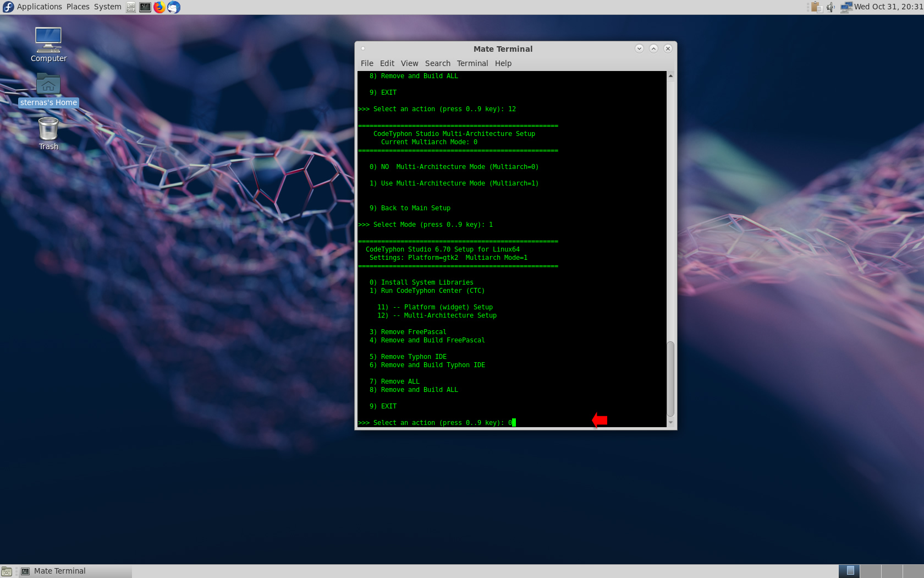Viewport: 924px width, 578px height.
Task: Open the network connections tray icon
Action: coord(846,7)
